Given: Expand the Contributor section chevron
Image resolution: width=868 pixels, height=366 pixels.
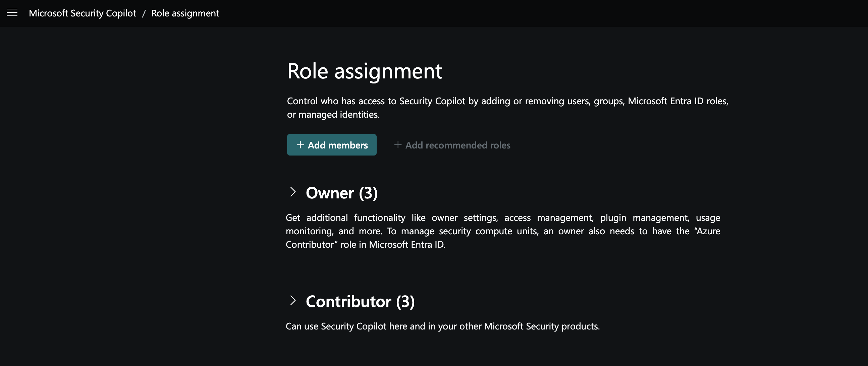Looking at the screenshot, I should pyautogui.click(x=293, y=300).
